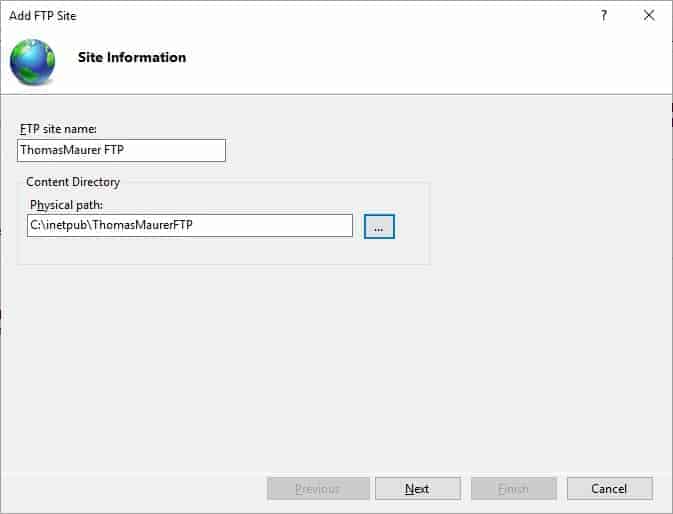Click the help question mark icon

[x=603, y=16]
